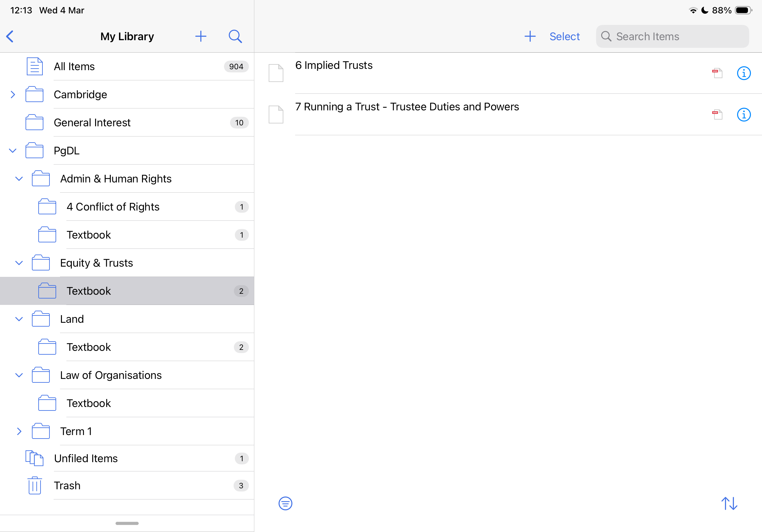Expand the Term 1 collection
This screenshot has width=762, height=532.
(x=19, y=431)
